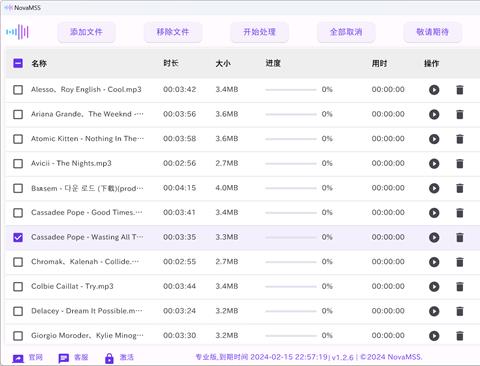This screenshot has width=480, height=366.
Task: Click the version text v1.2.6
Action: (x=343, y=357)
